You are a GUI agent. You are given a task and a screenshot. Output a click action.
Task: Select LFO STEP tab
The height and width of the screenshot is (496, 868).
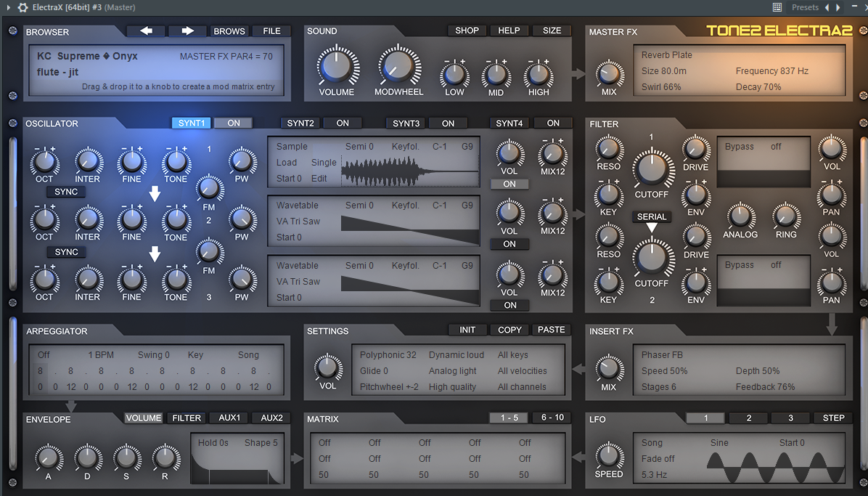pyautogui.click(x=834, y=418)
